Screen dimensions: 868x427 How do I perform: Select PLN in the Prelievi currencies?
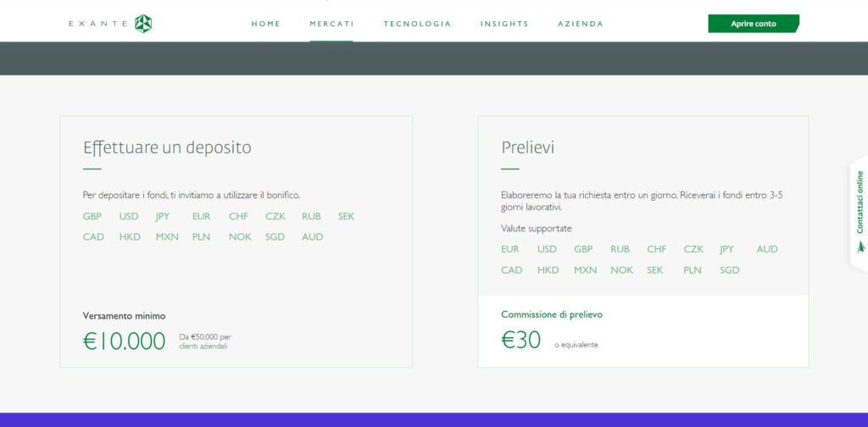(693, 270)
